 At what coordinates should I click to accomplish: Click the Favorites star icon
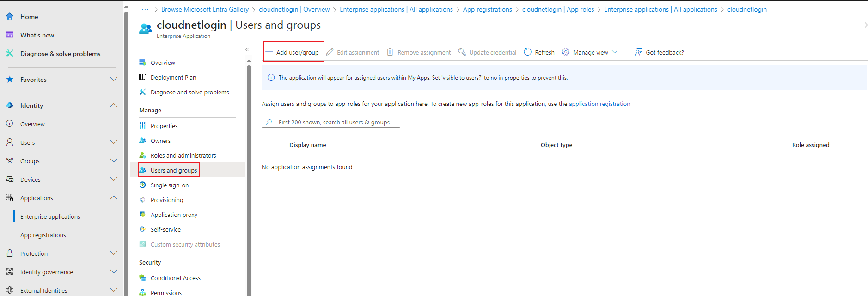click(10, 80)
